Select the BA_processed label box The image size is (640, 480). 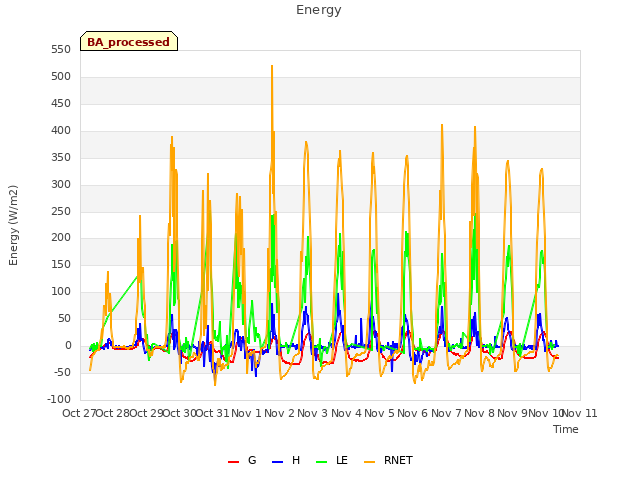tap(129, 41)
